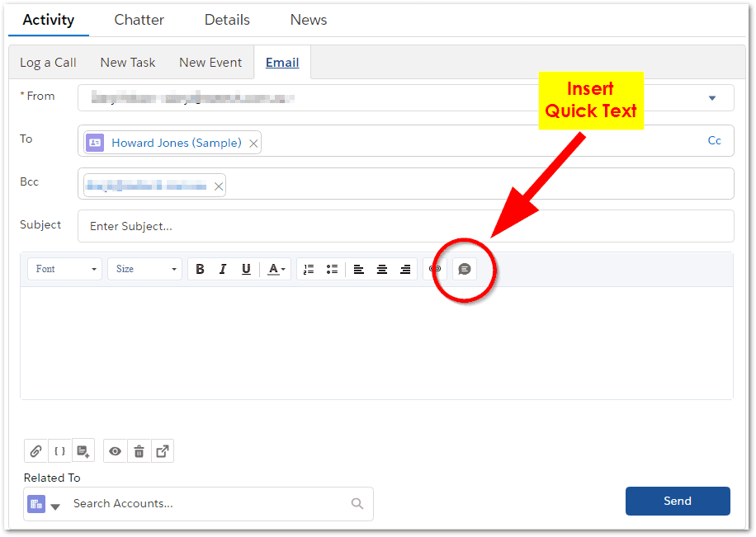
Task: Toggle bold formatting
Action: click(x=200, y=269)
